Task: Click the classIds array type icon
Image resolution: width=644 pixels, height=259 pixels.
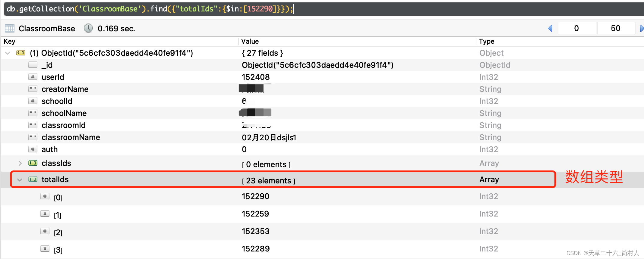Action: (x=33, y=163)
